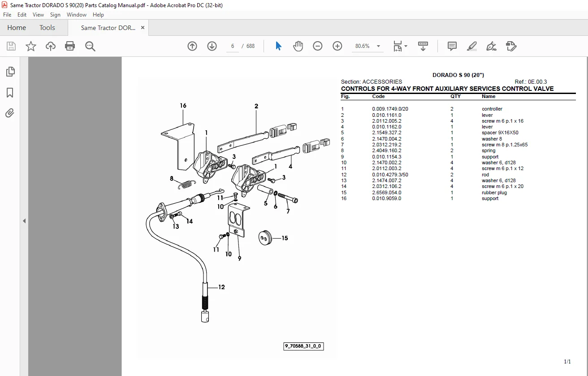The image size is (588, 376).
Task: Click the cloud upload icon
Action: coord(51,46)
